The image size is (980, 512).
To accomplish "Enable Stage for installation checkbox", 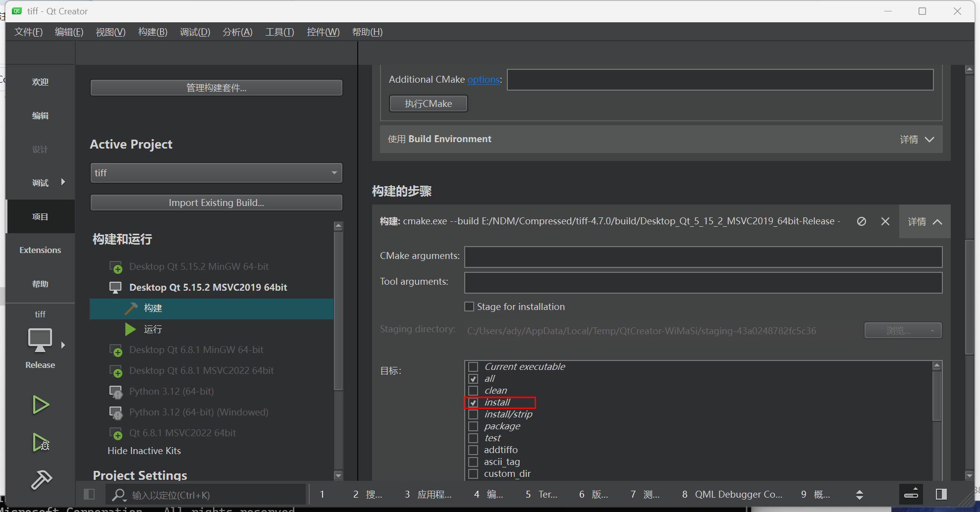I will tap(469, 307).
